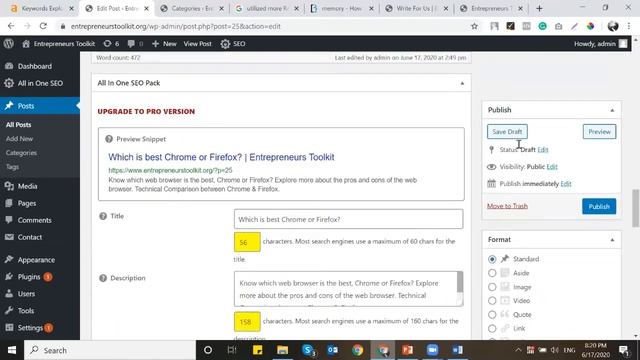640x360 pixels.
Task: Click New in the admin bar
Action: pos(164,44)
